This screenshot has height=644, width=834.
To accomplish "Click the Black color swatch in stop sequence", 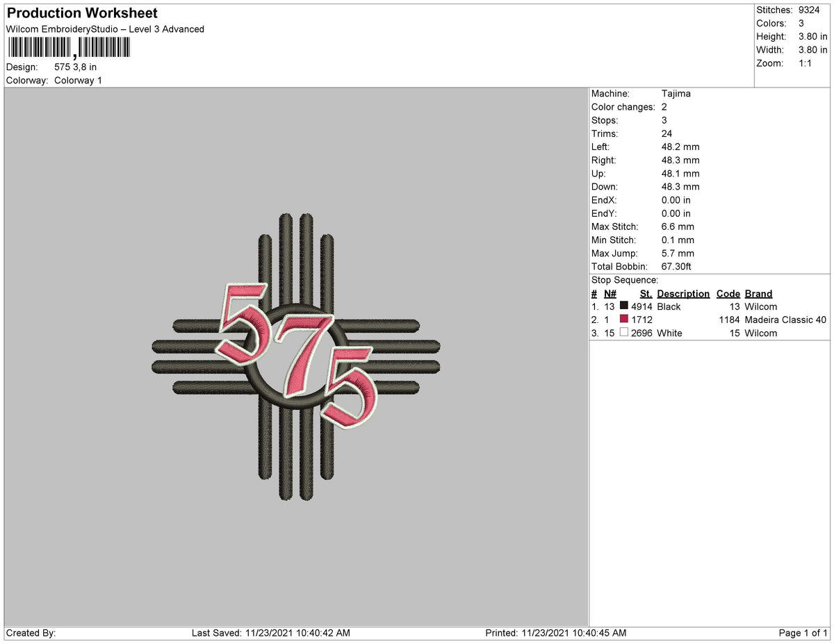I will coord(623,306).
